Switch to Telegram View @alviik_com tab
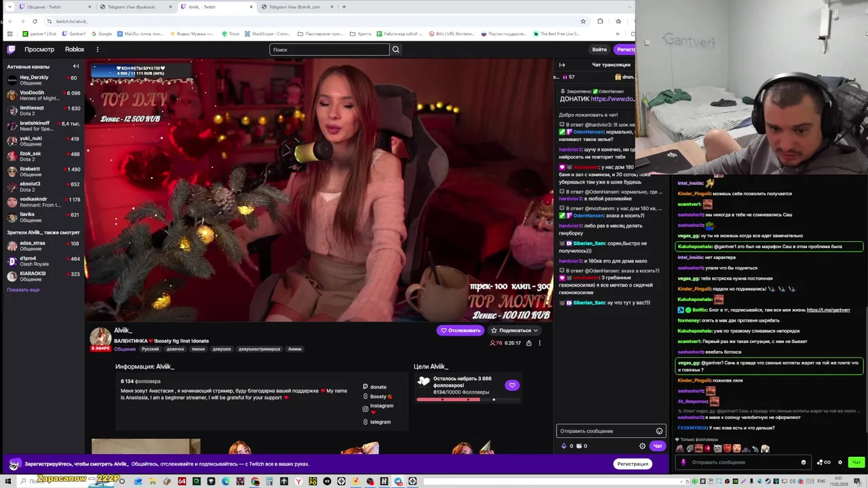This screenshot has width=868, height=488. [298, 7]
